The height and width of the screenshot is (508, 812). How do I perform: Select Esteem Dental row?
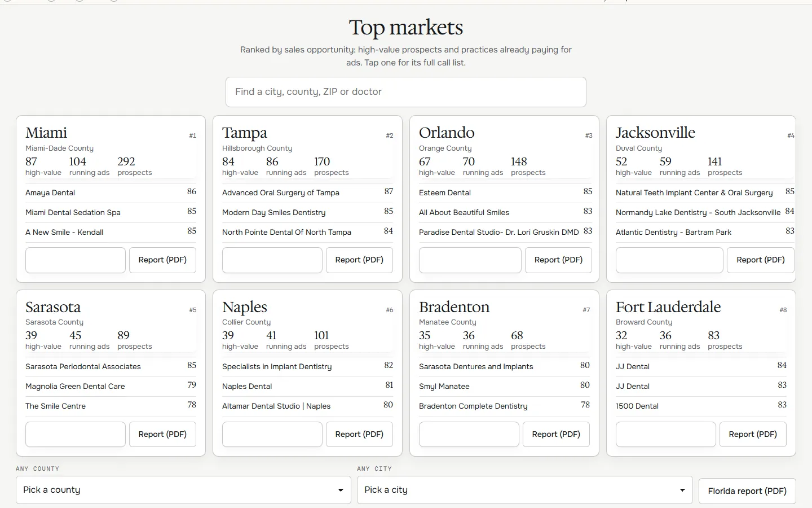(x=506, y=192)
